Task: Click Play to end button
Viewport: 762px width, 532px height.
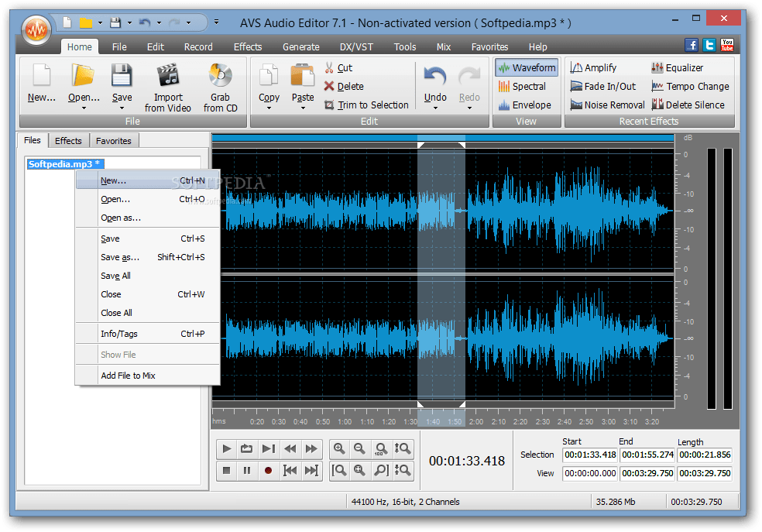Action: [x=268, y=449]
